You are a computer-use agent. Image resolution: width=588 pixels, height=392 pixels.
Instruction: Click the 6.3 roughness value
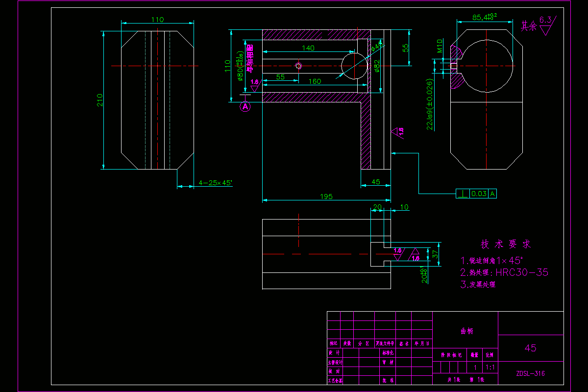tap(545, 20)
